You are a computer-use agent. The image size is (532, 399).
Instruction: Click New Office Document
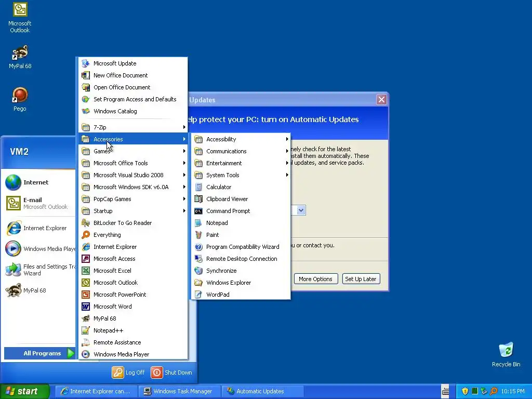click(x=133, y=75)
